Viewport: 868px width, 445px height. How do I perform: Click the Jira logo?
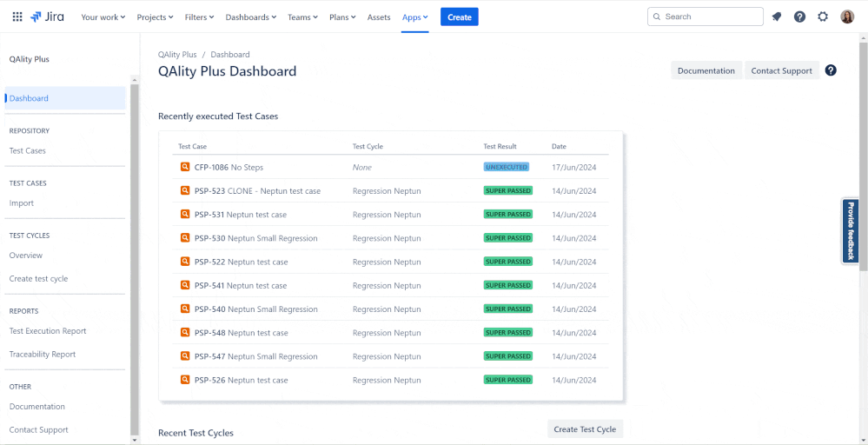click(x=47, y=17)
